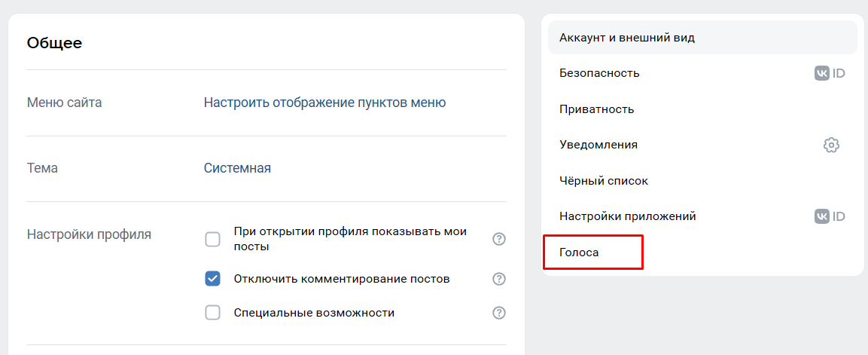
Task: Open the Голоса section
Action: (579, 252)
